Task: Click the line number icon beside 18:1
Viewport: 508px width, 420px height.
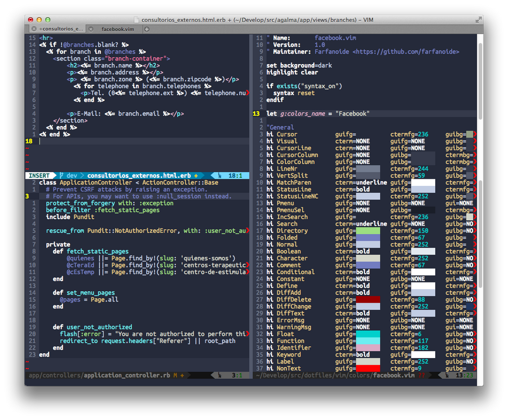Action: click(x=221, y=176)
